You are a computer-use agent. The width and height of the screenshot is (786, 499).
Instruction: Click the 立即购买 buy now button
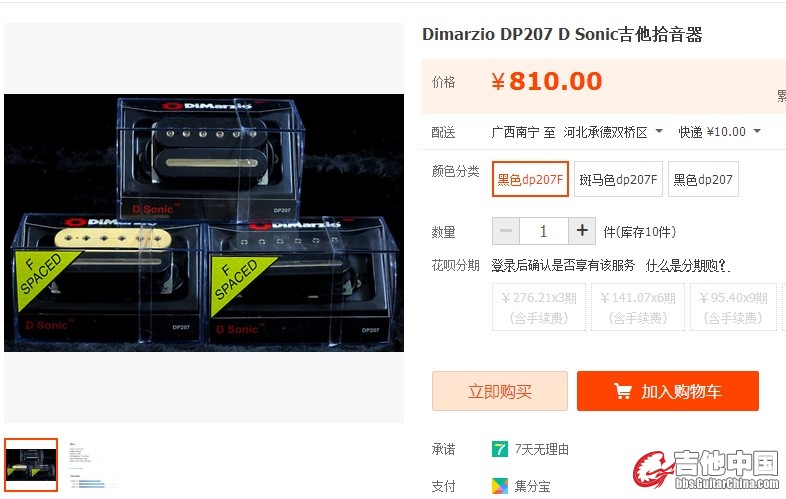pos(500,391)
